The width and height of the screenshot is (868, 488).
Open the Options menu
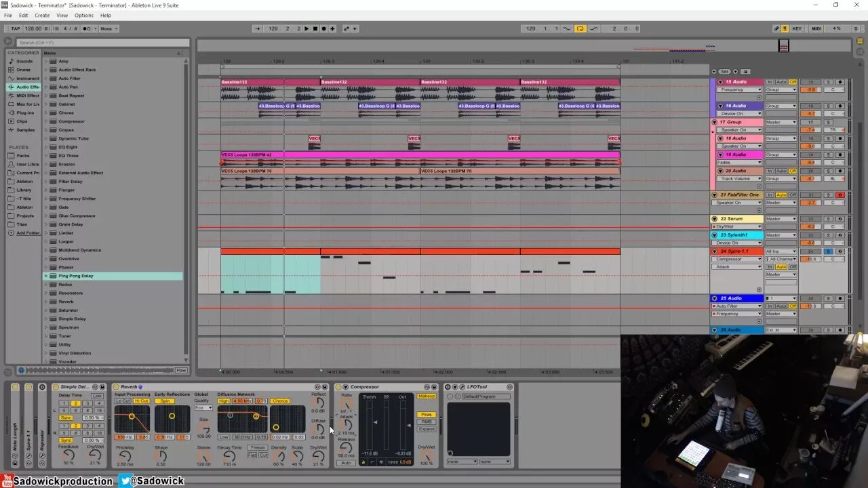(x=84, y=15)
